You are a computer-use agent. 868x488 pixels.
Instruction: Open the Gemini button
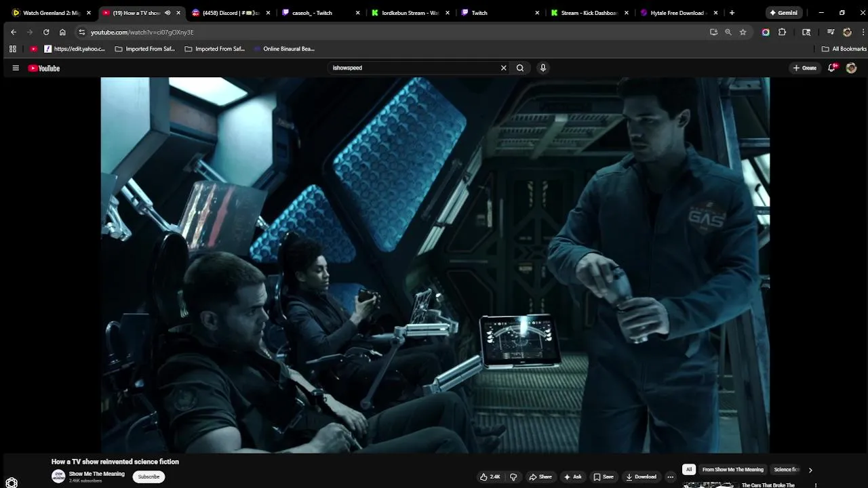coord(783,13)
